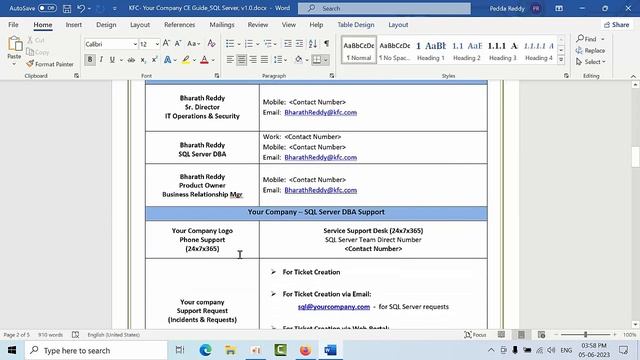Click the Decrease Font Size icon

tap(178, 44)
